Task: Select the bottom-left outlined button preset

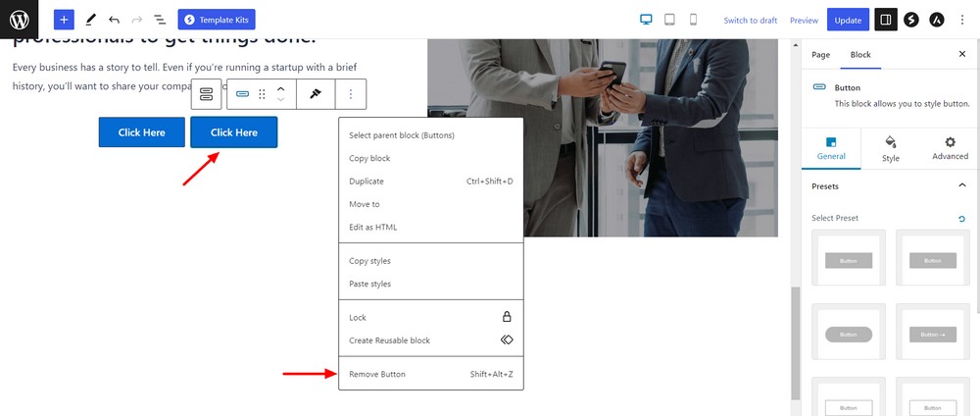Action: pyautogui.click(x=848, y=396)
